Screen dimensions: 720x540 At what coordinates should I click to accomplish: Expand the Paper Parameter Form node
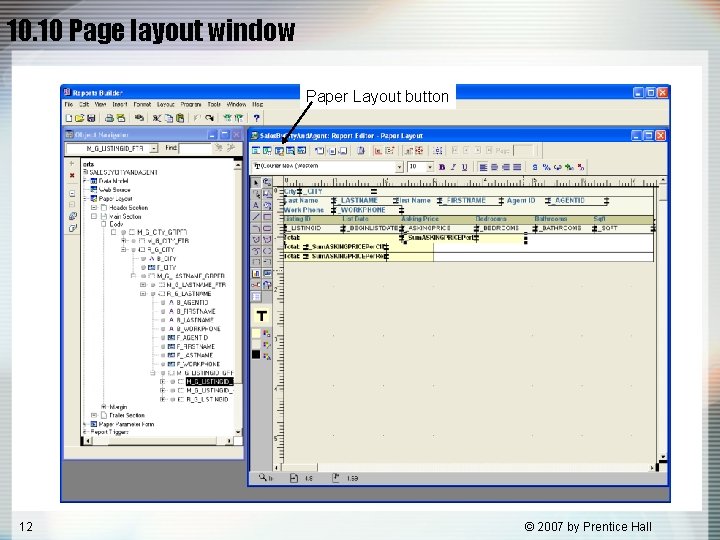click(85, 424)
